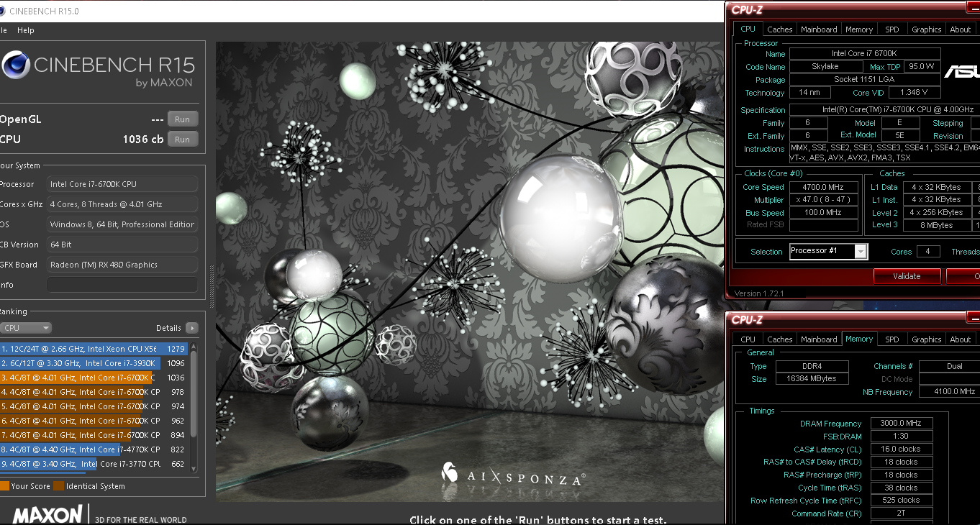Open the Processor #1 selection dropdown
980x525 pixels.
tap(828, 251)
